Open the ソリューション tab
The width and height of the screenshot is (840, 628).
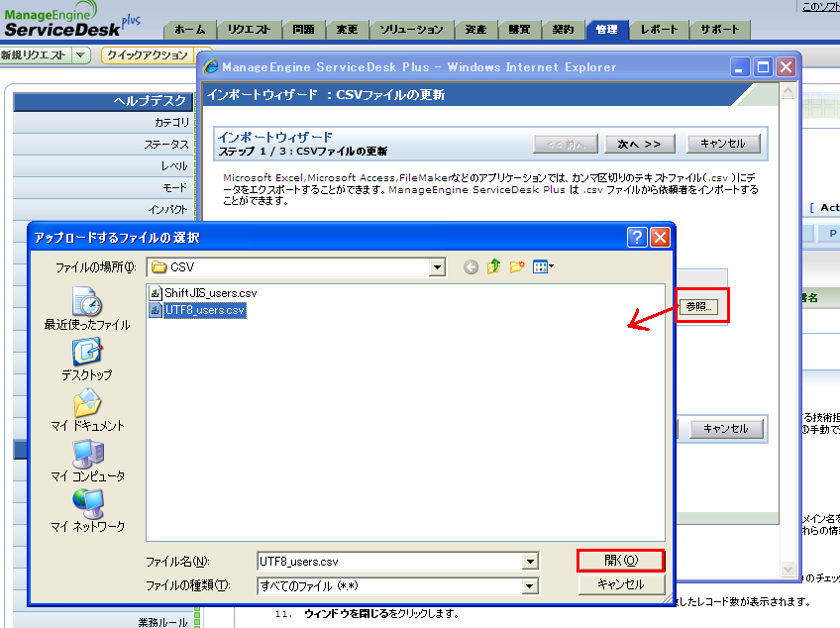coord(411,30)
